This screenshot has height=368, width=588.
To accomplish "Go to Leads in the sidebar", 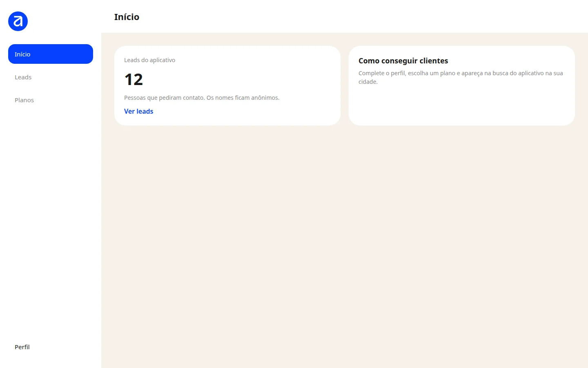I will [x=51, y=77].
